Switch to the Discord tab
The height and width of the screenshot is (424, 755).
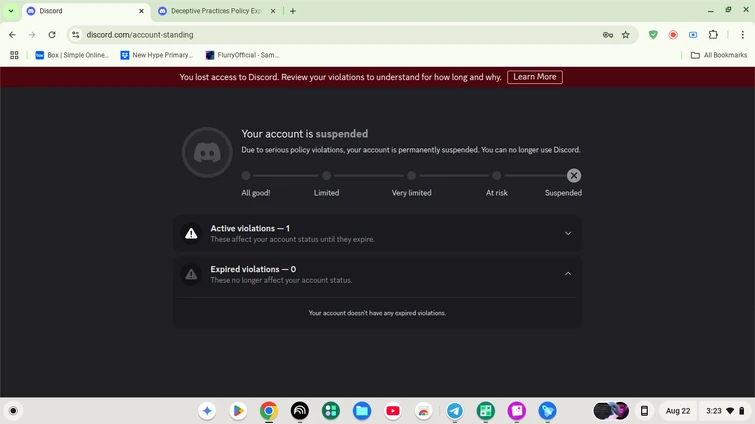point(86,11)
